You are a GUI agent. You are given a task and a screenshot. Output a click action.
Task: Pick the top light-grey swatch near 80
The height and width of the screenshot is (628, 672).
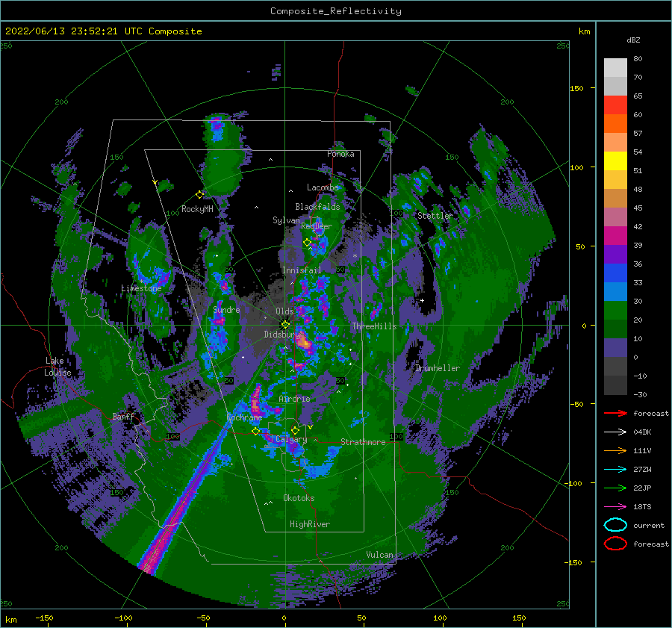pos(615,68)
